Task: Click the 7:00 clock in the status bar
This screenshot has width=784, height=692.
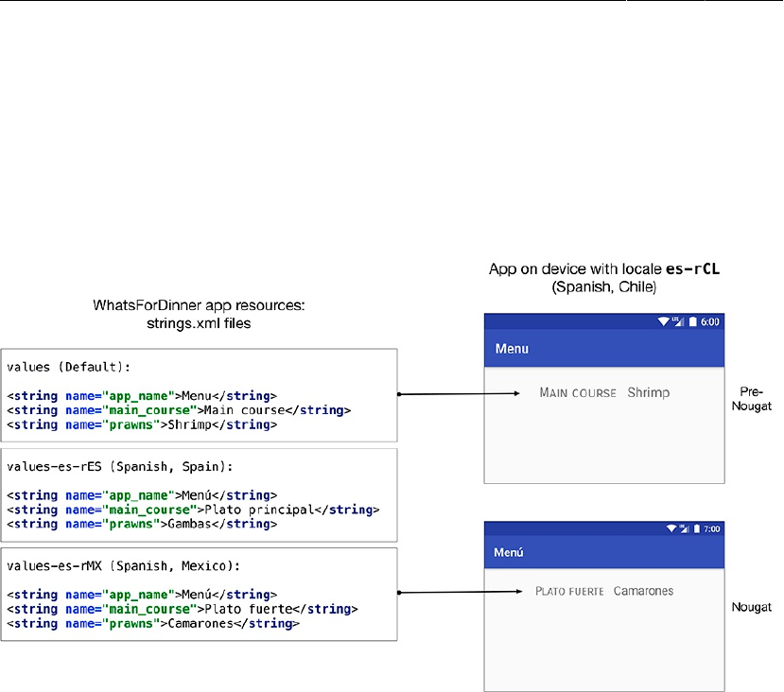Action: 710,528
